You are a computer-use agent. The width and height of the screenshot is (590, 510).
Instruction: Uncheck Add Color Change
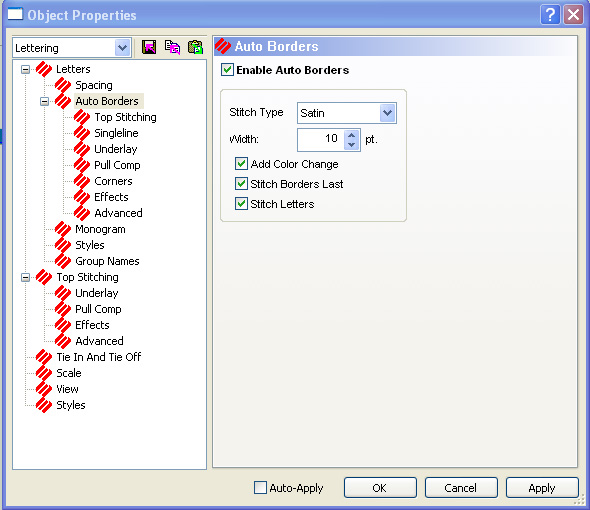click(241, 164)
